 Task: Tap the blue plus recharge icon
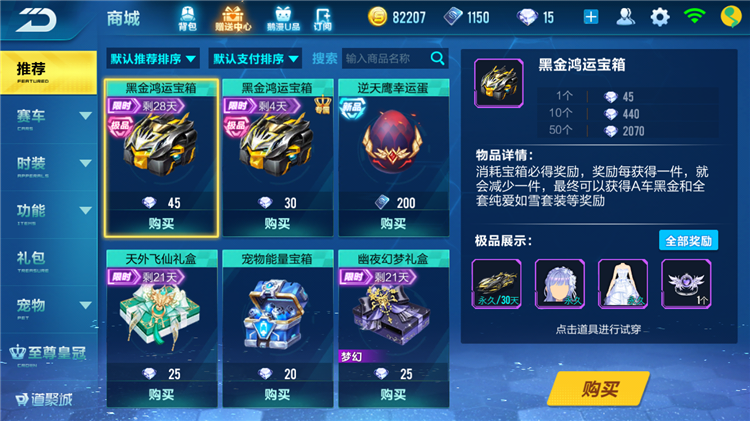tap(591, 17)
